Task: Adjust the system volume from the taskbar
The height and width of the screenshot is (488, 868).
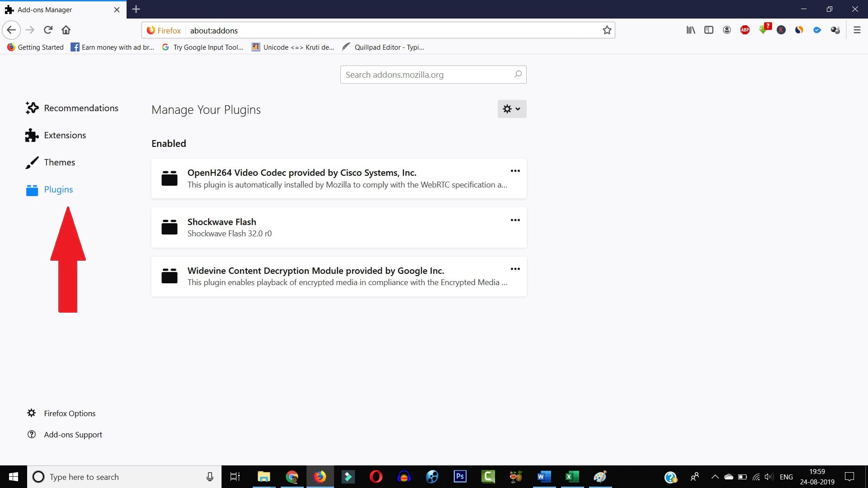Action: tap(769, 477)
